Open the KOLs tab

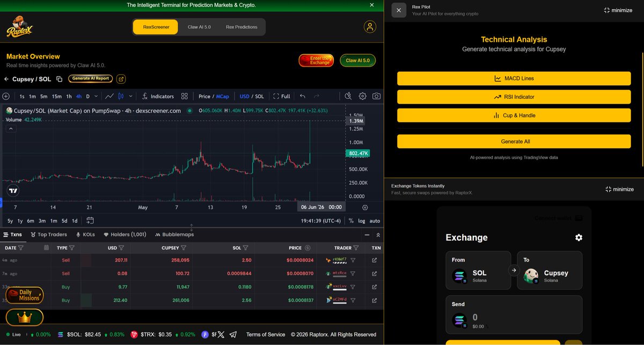point(85,235)
